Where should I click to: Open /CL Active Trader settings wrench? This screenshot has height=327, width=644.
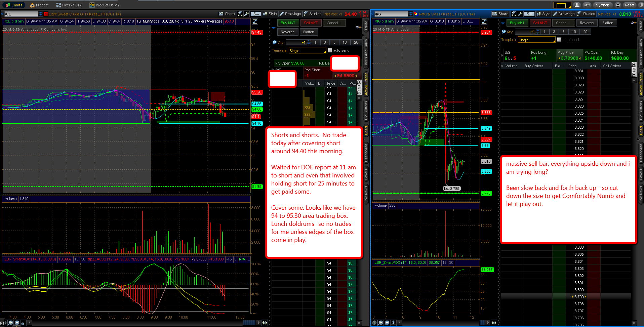[x=359, y=27]
